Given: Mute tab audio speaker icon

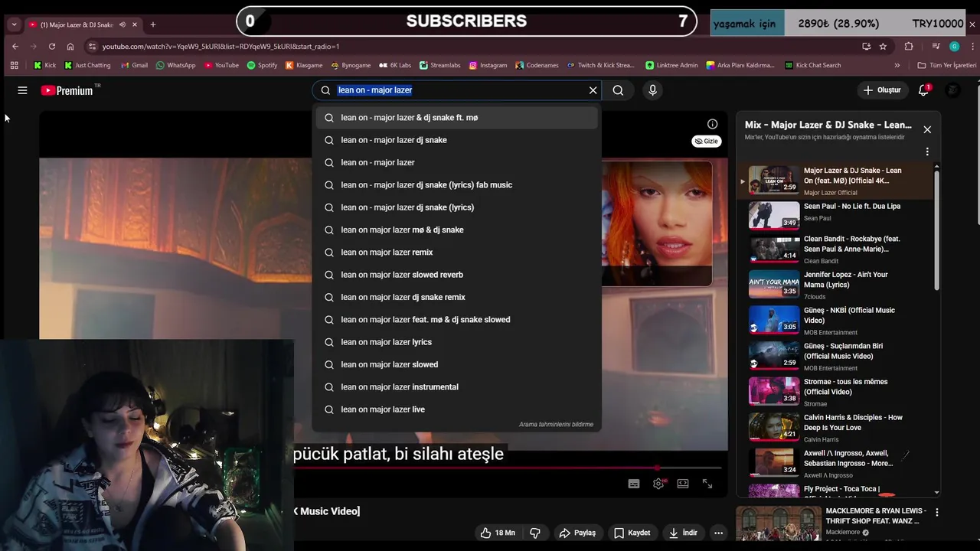Looking at the screenshot, I should coord(122,24).
